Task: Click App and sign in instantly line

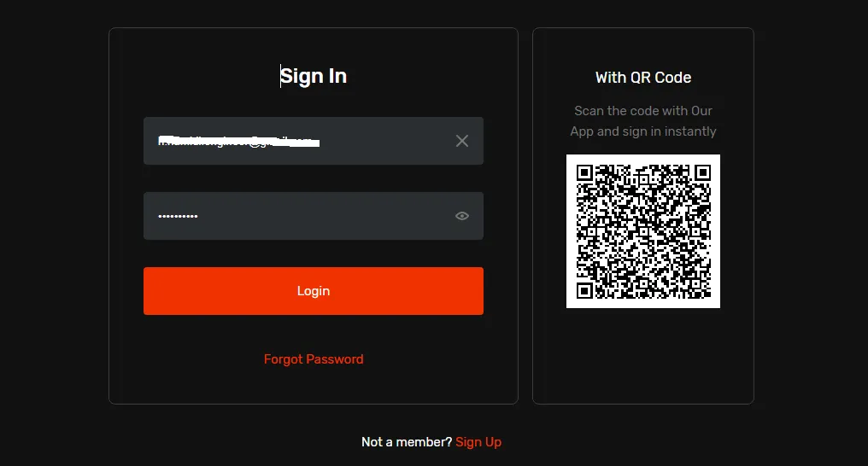Action: click(643, 131)
